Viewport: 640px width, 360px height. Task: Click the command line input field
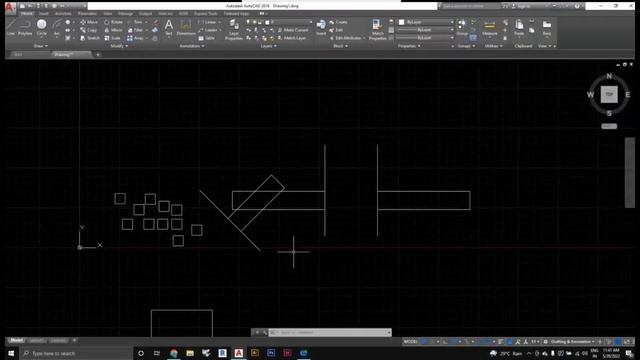(x=330, y=333)
